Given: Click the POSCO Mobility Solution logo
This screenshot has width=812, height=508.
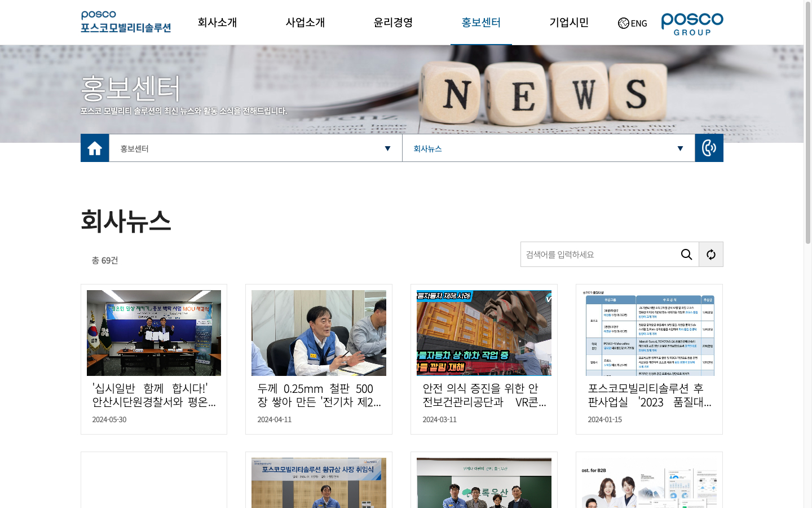Looking at the screenshot, I should click(x=126, y=22).
